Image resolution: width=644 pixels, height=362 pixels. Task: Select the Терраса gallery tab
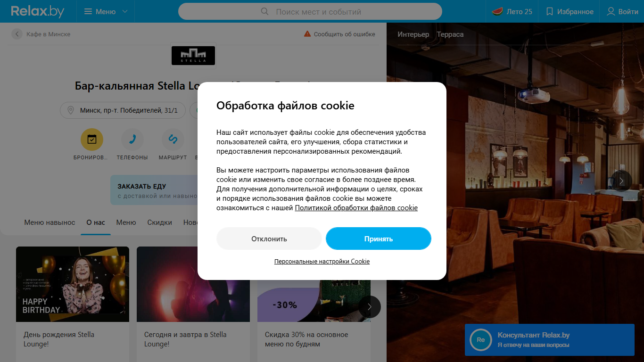[450, 34]
